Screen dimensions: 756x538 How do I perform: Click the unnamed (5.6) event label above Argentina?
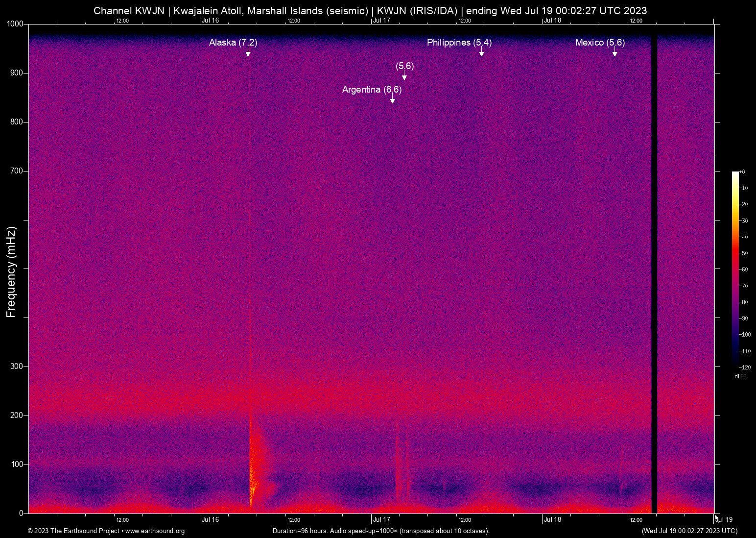click(405, 66)
